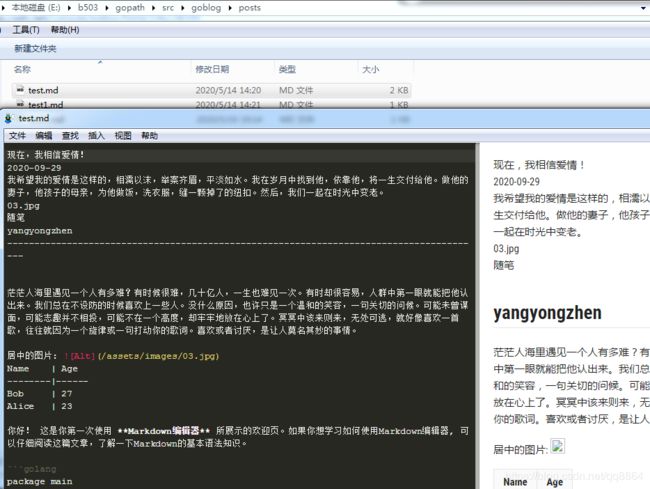
Task: Click the test.md file icon
Action: coord(20,90)
